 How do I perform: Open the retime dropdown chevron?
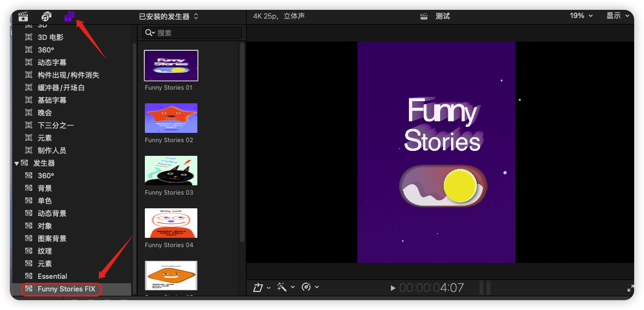[317, 288]
